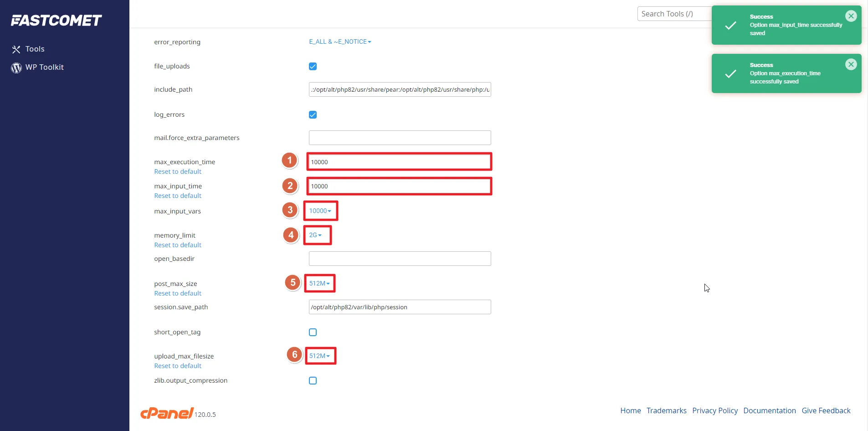Click the WordPress logo icon
The image size is (868, 431).
click(x=16, y=68)
